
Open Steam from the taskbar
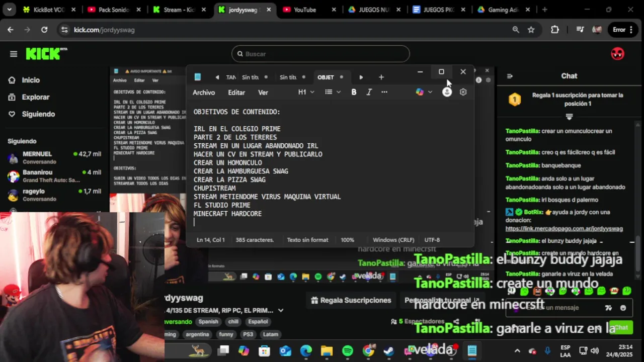coord(389,351)
